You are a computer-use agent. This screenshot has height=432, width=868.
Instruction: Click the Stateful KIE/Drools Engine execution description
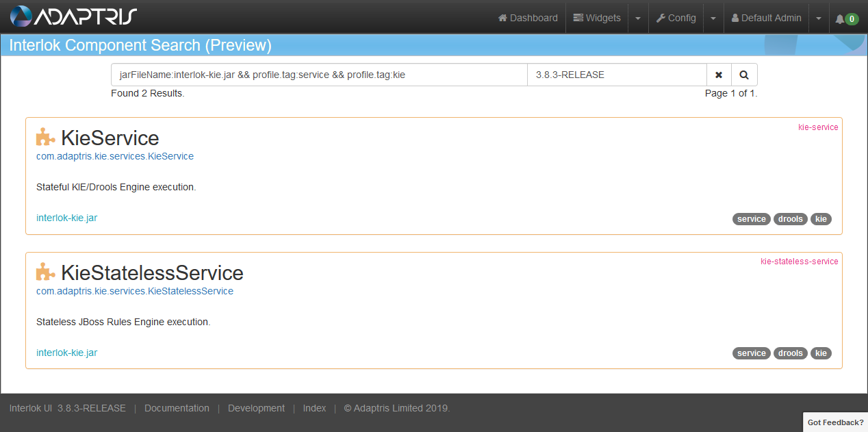pos(116,187)
